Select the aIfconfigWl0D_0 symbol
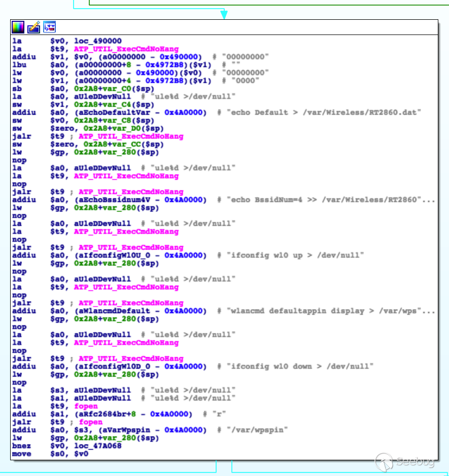The image size is (449, 476). pyautogui.click(x=115, y=366)
